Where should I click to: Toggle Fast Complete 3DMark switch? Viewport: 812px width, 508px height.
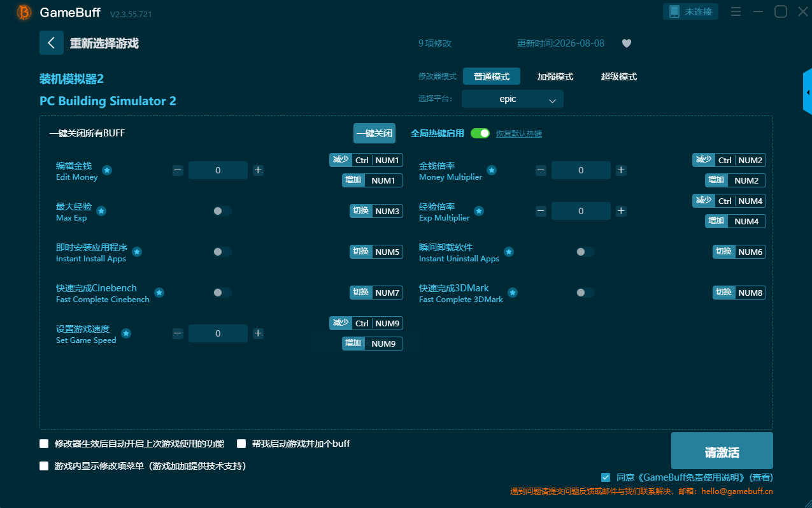tap(585, 293)
